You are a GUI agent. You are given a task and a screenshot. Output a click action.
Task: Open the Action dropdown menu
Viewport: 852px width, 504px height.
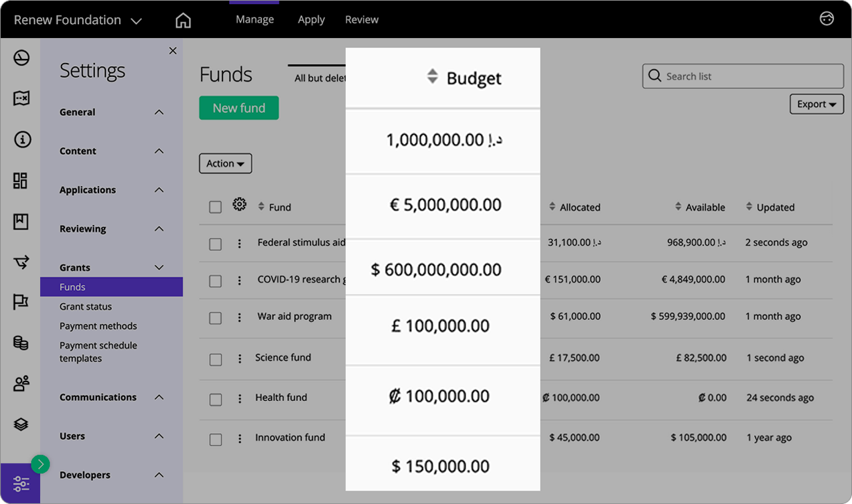click(x=225, y=163)
